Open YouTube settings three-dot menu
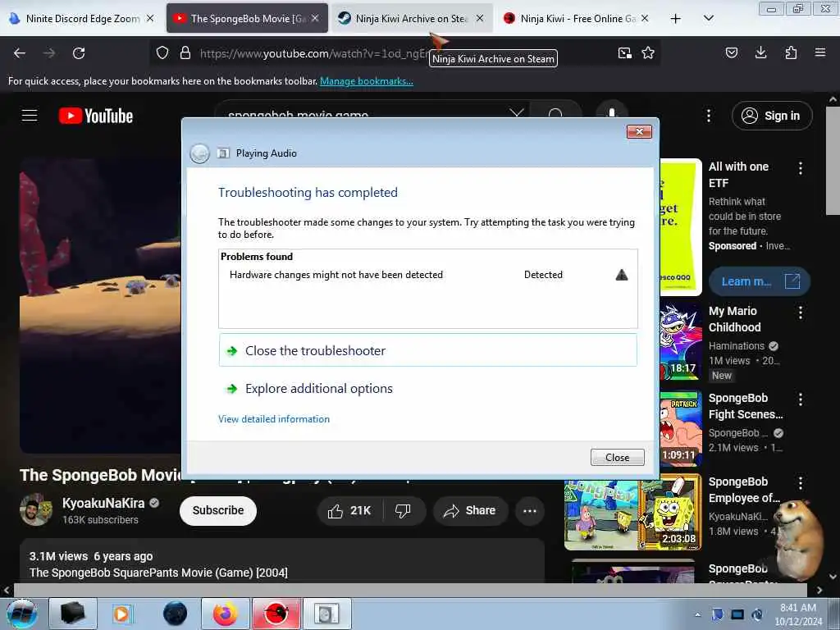The image size is (840, 630). tap(708, 116)
